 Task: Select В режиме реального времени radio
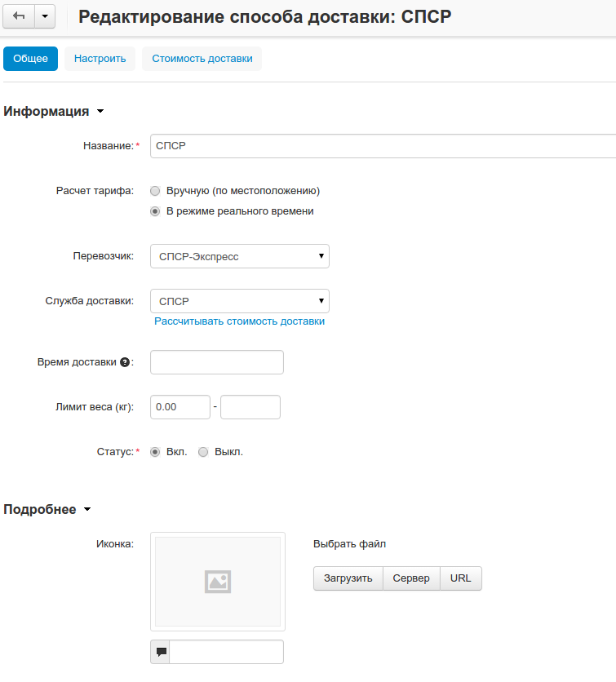click(x=155, y=211)
